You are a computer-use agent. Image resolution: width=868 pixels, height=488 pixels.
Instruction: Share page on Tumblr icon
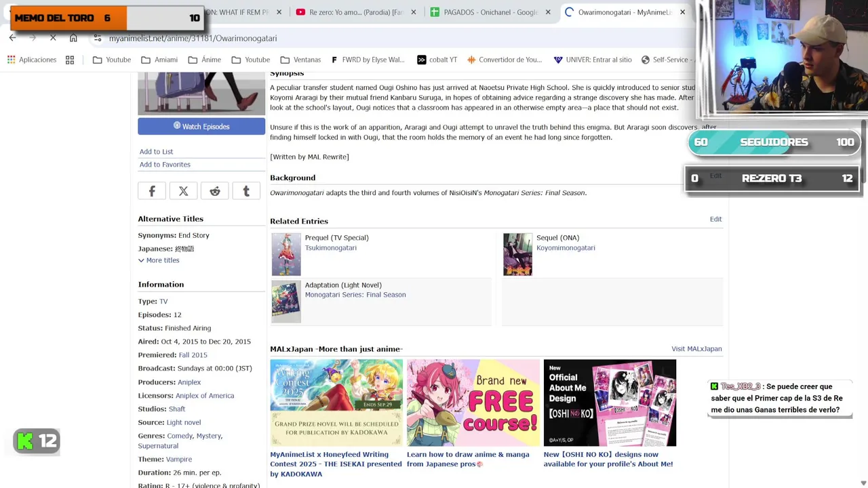tap(246, 192)
